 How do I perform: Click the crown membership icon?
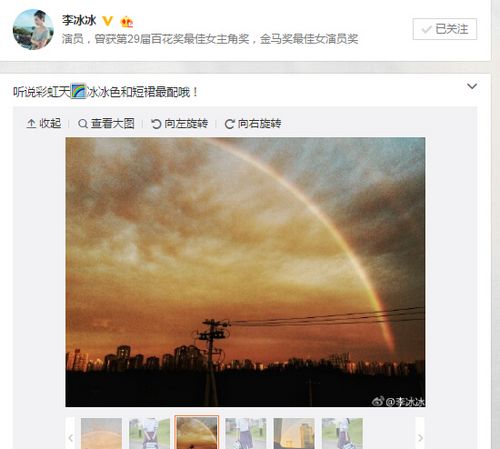[x=127, y=22]
